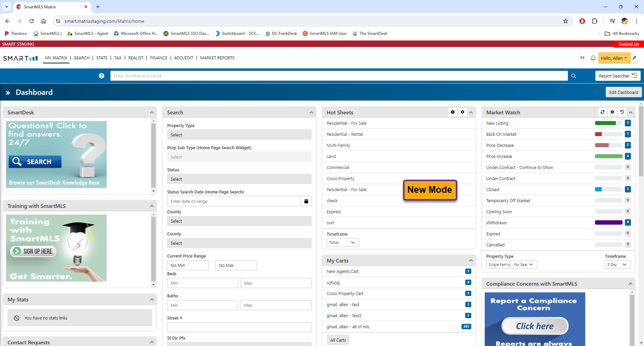The image size is (644, 346).
Task: Open the Status Search Date calendar
Action: pos(306,201)
